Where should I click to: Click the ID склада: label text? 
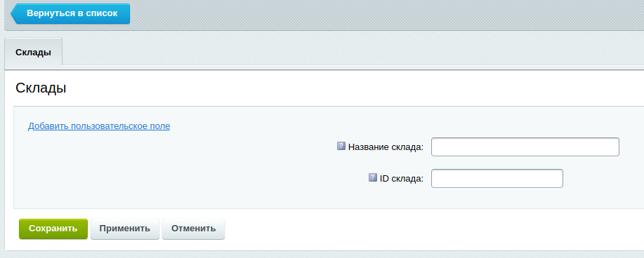[x=402, y=178]
